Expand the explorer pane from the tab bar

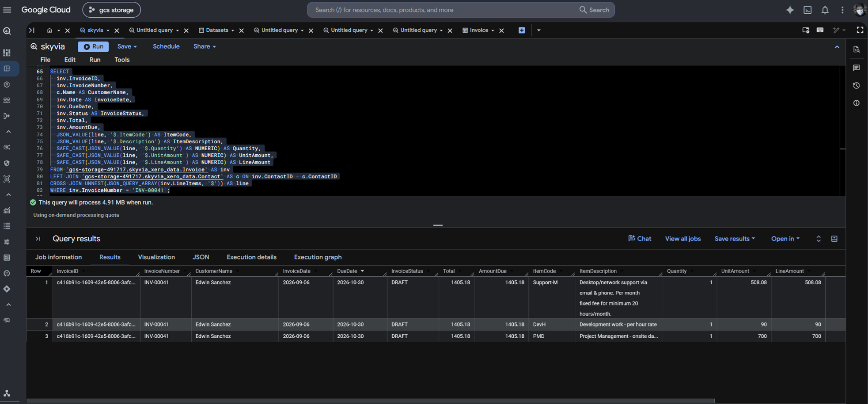(31, 30)
